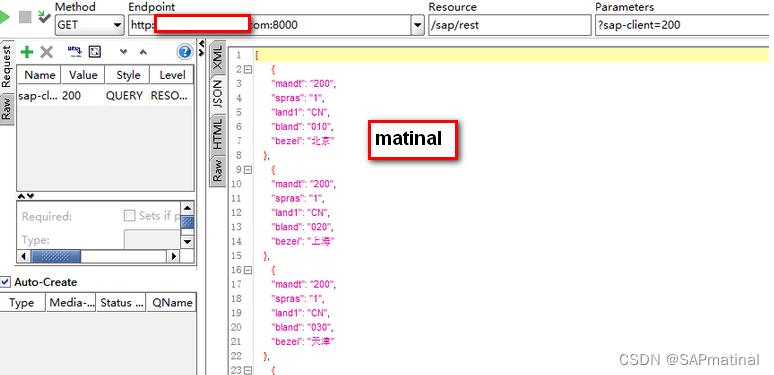Select the JSON response tab
The image size is (774, 375).
pyautogui.click(x=218, y=94)
